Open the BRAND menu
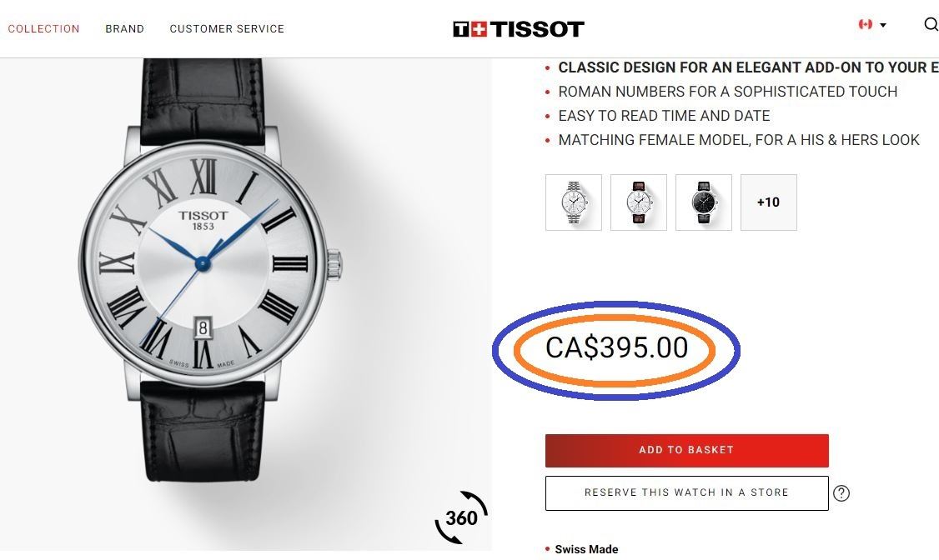The height and width of the screenshot is (560, 939). click(x=124, y=28)
